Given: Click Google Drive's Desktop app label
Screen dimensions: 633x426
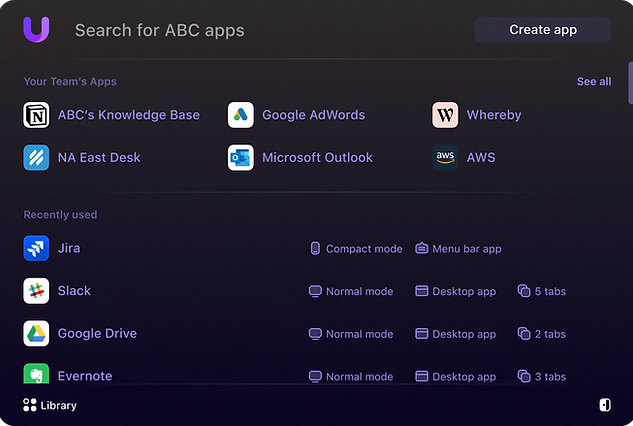Looking at the screenshot, I should pyautogui.click(x=464, y=334).
